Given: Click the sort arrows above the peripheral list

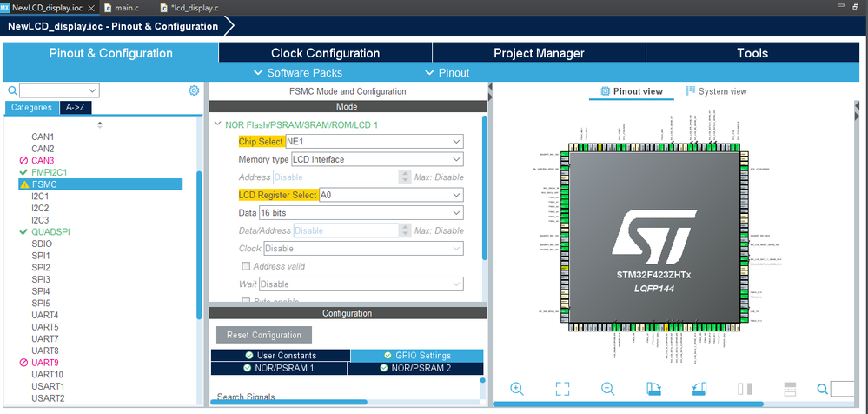Looking at the screenshot, I should (x=99, y=125).
